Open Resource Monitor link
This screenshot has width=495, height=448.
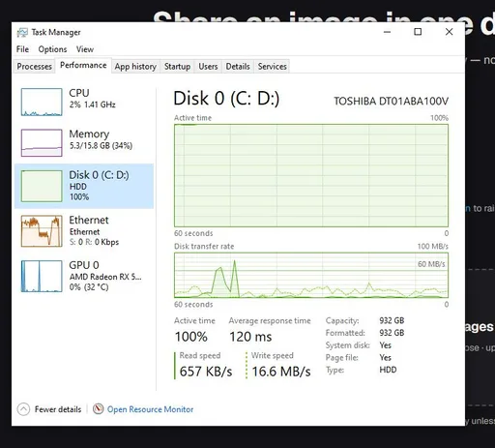point(150,409)
